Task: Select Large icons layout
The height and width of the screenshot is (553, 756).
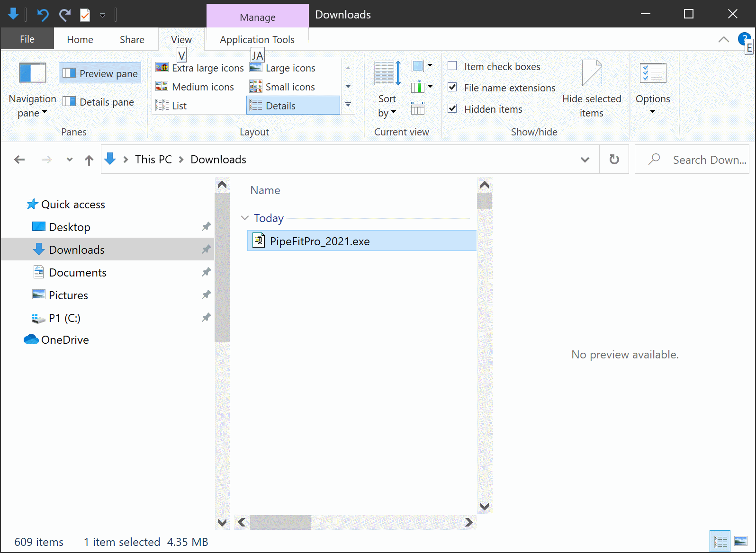Action: (283, 68)
